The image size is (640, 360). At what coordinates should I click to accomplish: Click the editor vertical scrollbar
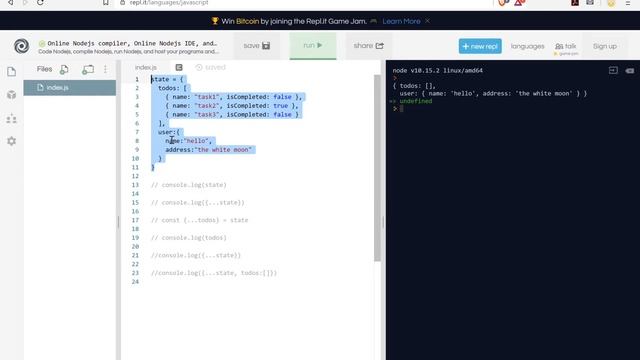pyautogui.click(x=377, y=167)
